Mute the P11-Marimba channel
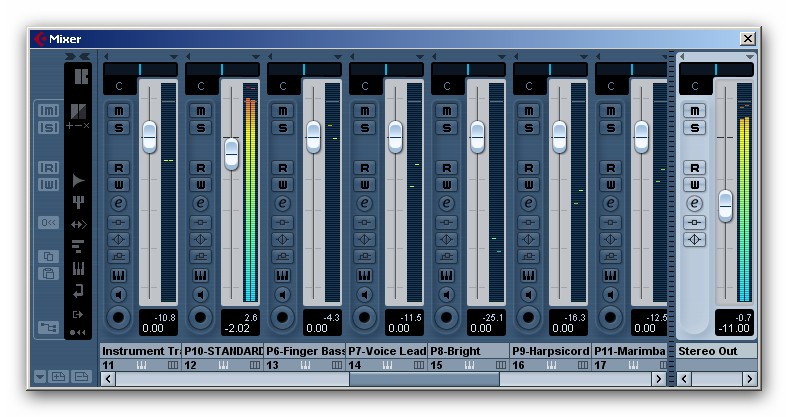The image size is (788, 417). pos(610,111)
